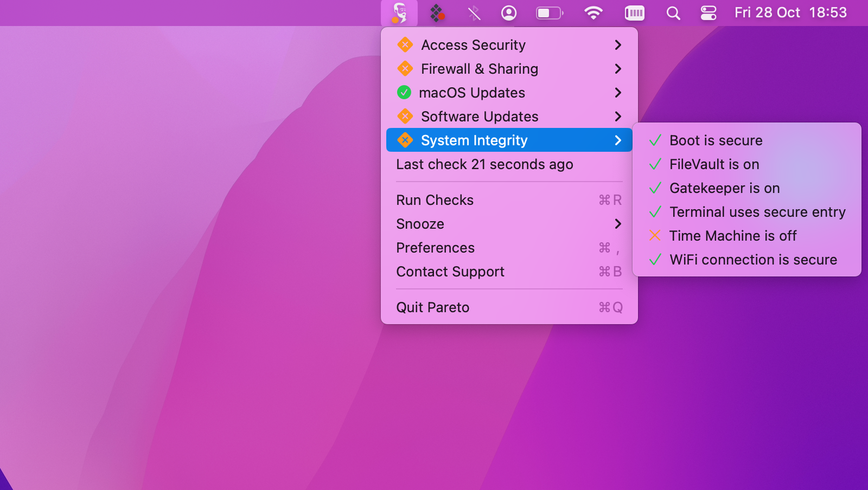Click 'Last check 21 seconds ago' text
This screenshot has height=490, width=868.
484,164
